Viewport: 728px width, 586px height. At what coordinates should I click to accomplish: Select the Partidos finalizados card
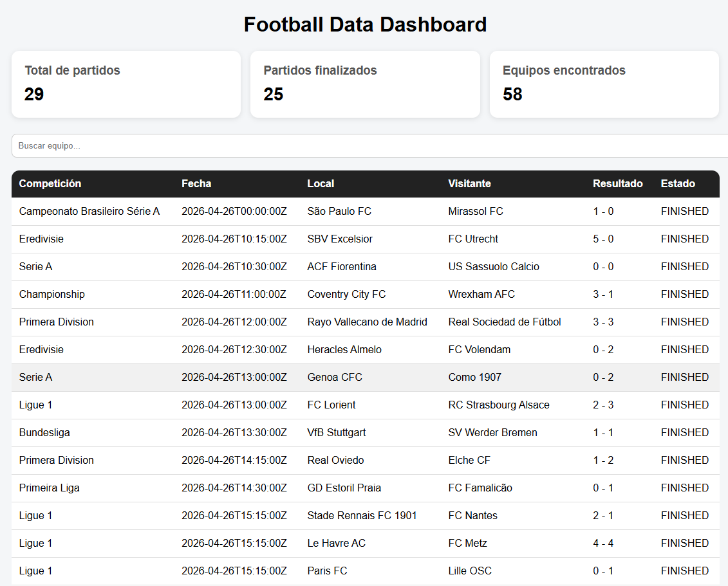365,84
